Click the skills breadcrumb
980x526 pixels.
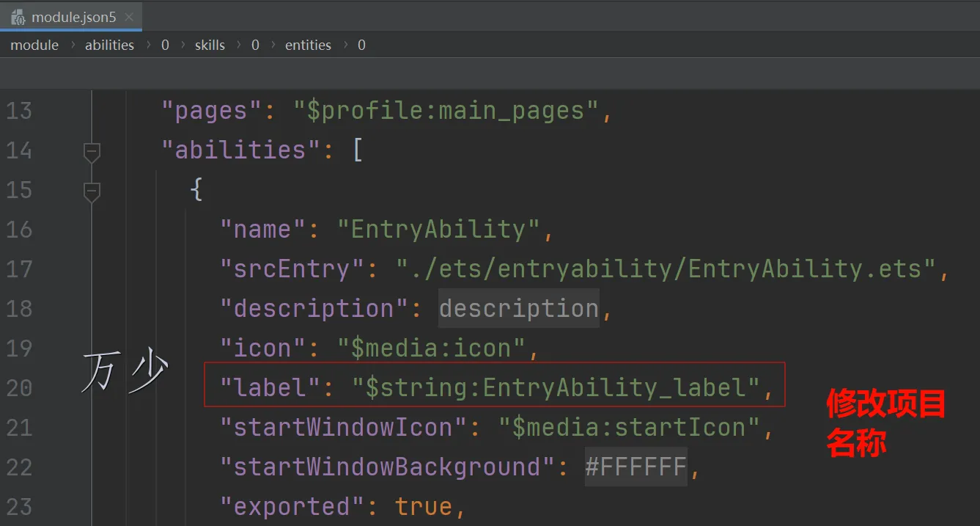[210, 45]
